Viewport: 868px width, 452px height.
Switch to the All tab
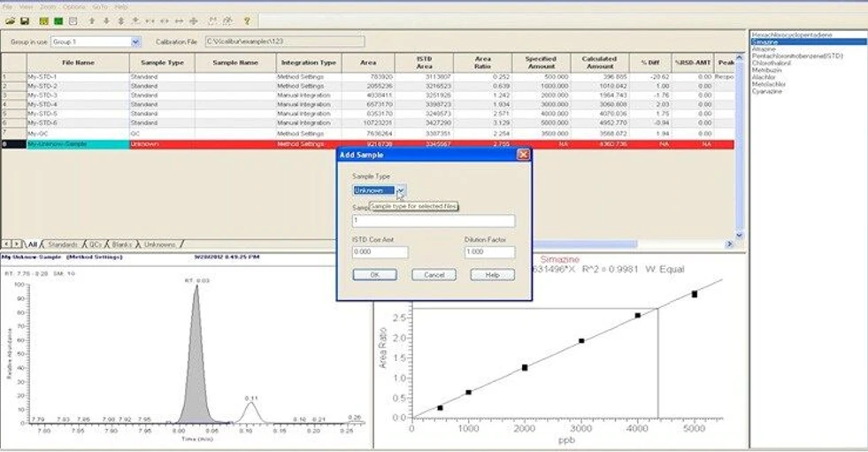[33, 244]
